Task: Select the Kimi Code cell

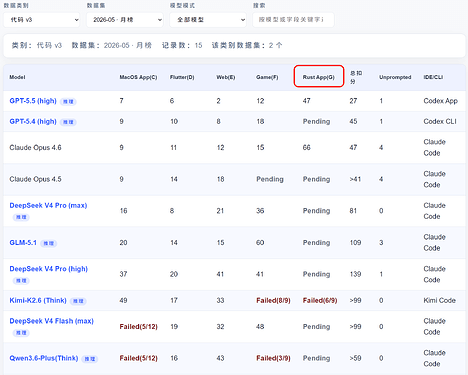Action: (x=440, y=300)
